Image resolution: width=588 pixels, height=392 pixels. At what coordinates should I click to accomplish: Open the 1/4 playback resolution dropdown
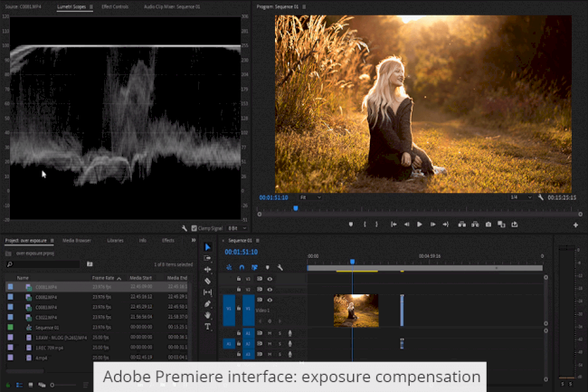pos(521,197)
